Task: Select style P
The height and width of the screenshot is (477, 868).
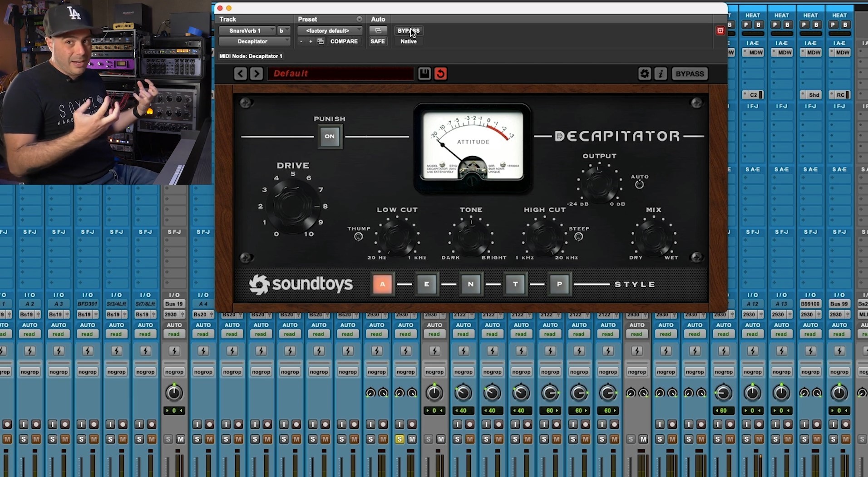Action: pos(559,285)
